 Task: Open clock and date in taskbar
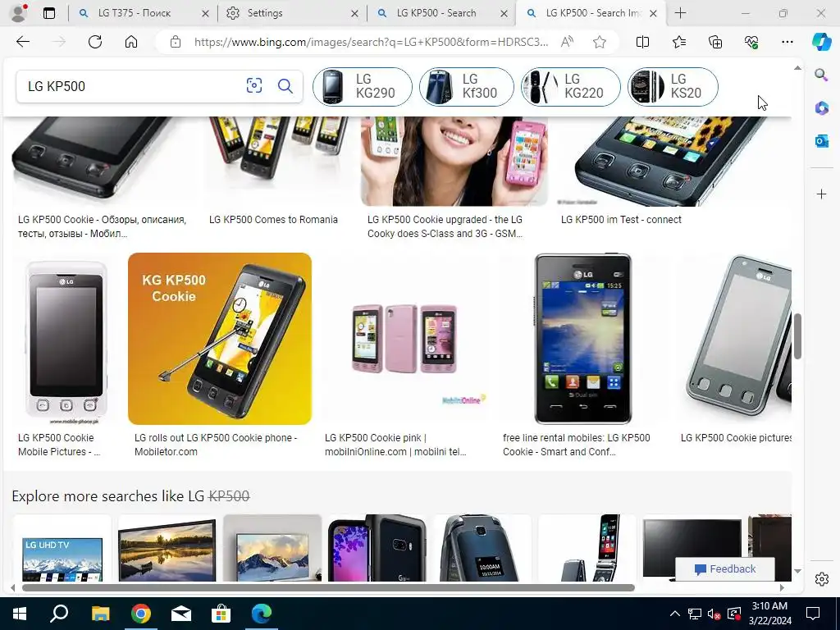(x=769, y=614)
